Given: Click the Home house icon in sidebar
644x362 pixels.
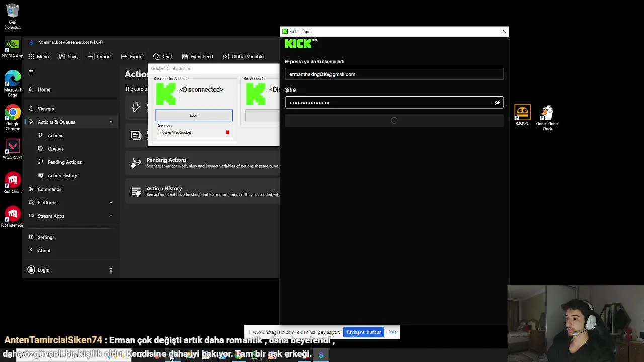Looking at the screenshot, I should [31, 89].
